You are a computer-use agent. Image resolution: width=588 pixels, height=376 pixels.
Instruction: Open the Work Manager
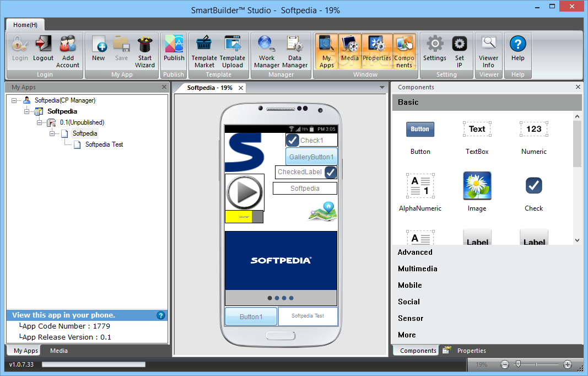(x=267, y=51)
